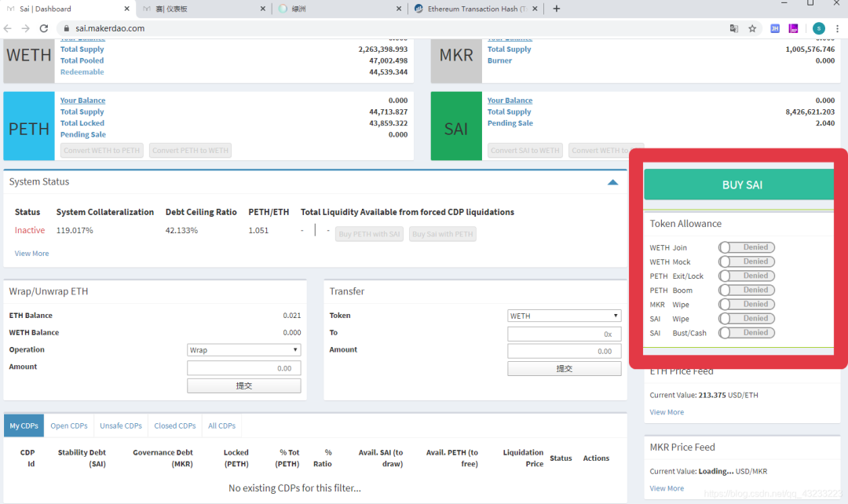Click the padlock site info icon

pos(67,28)
